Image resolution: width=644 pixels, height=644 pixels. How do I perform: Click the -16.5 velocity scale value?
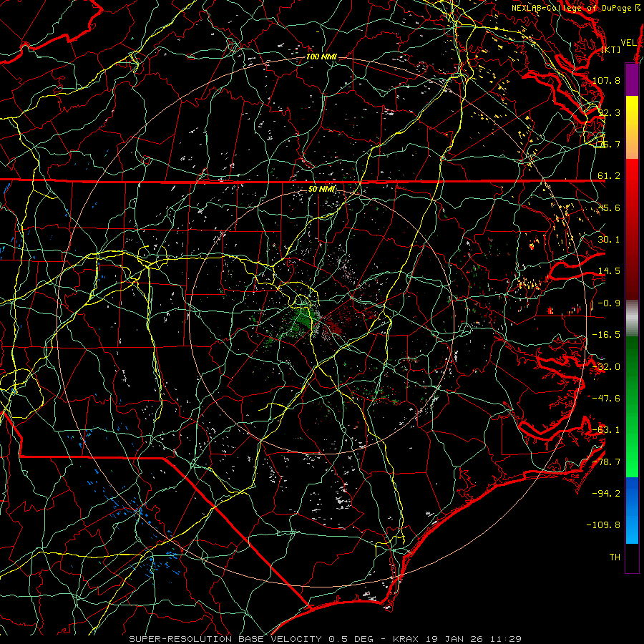[606, 335]
